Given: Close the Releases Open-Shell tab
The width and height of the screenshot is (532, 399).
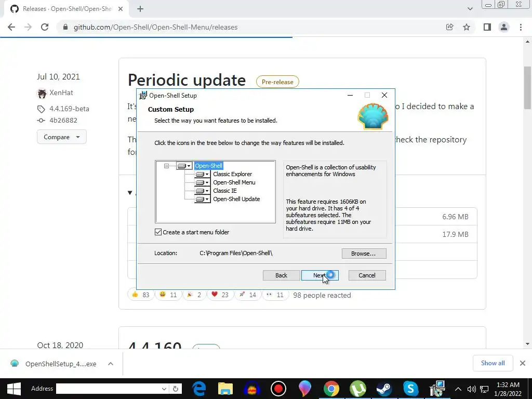Looking at the screenshot, I should (121, 9).
